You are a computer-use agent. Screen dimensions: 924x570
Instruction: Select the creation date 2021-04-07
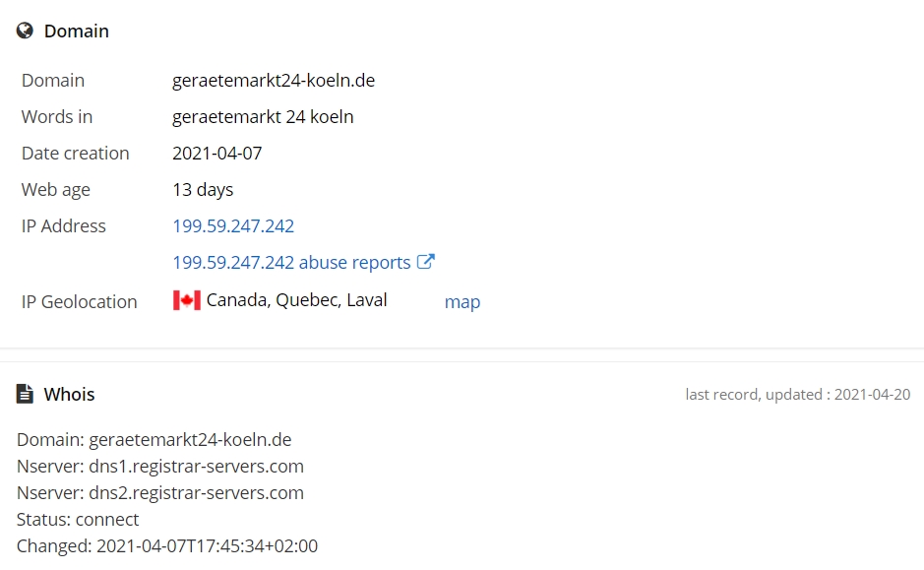tap(216, 154)
